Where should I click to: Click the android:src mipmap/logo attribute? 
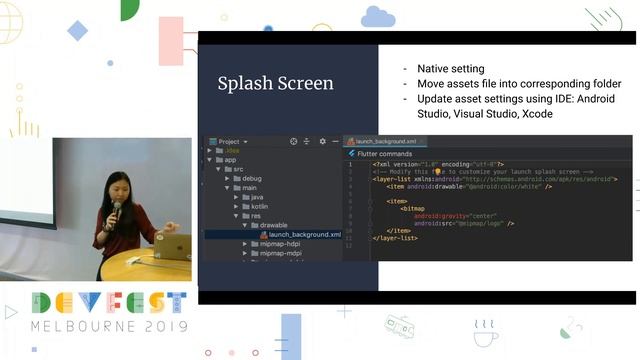464,223
